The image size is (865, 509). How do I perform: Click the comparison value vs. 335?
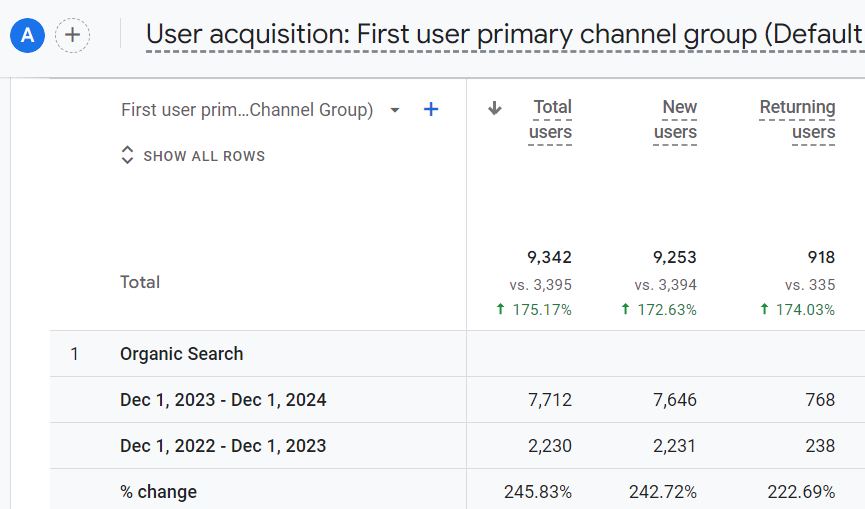coord(810,285)
